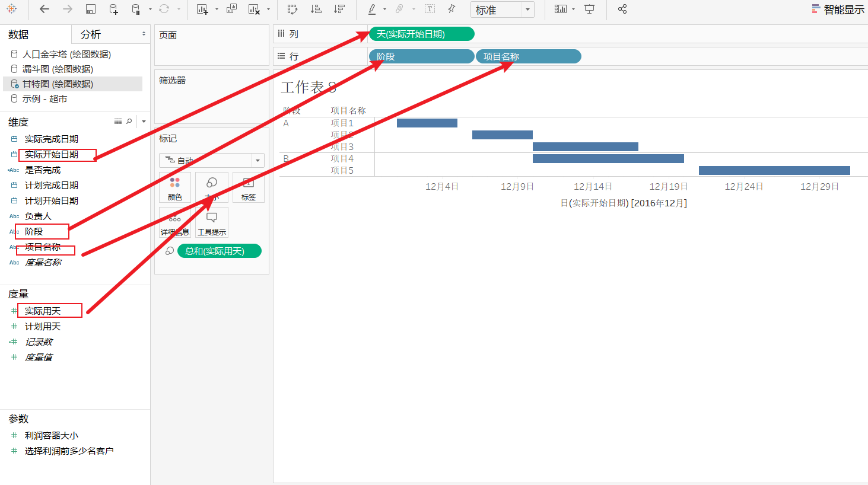The width and height of the screenshot is (868, 485).
Task: Click the show/hide cards icon
Action: (x=561, y=9)
